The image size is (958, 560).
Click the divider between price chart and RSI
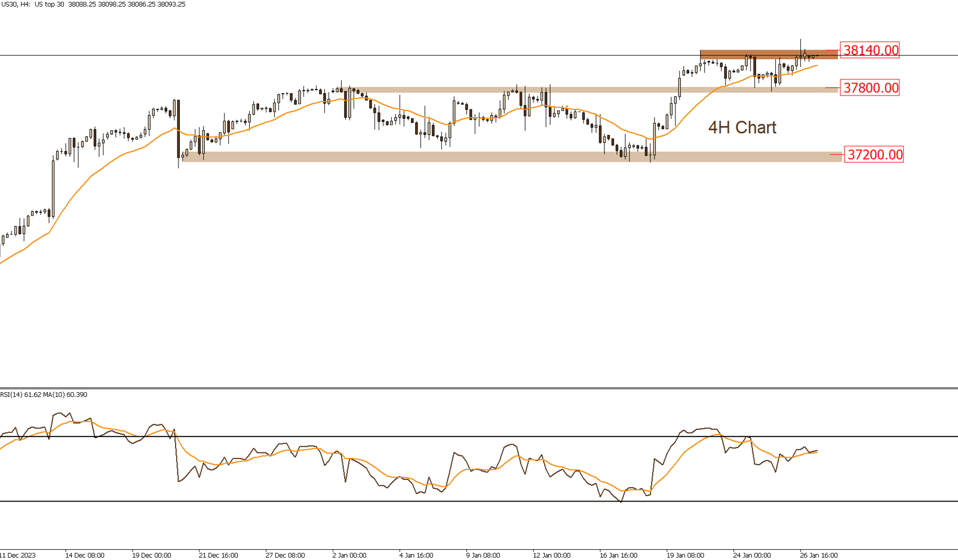pos(478,388)
